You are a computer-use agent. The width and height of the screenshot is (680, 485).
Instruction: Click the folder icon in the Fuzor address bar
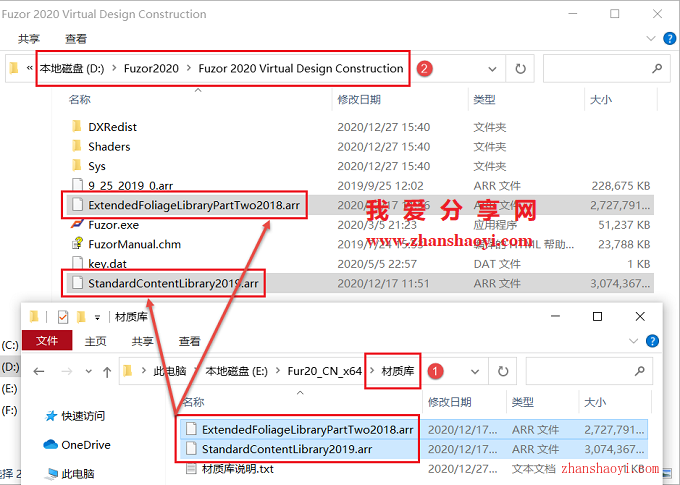(x=14, y=68)
